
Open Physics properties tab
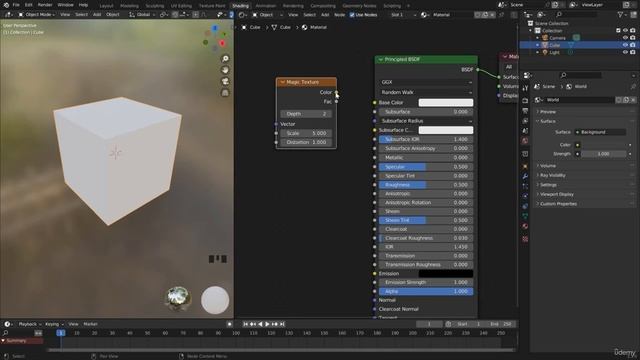click(525, 196)
